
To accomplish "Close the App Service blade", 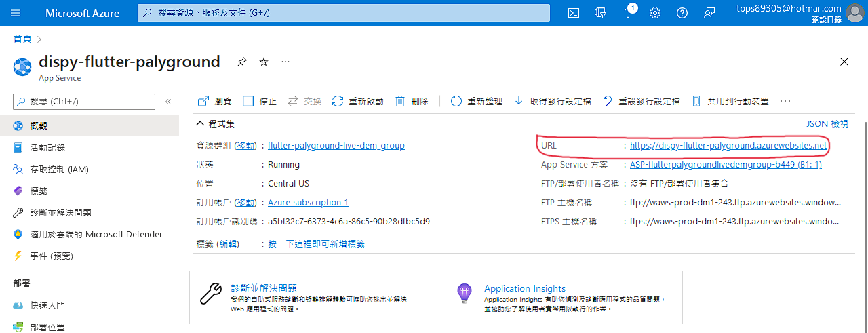I will (844, 62).
